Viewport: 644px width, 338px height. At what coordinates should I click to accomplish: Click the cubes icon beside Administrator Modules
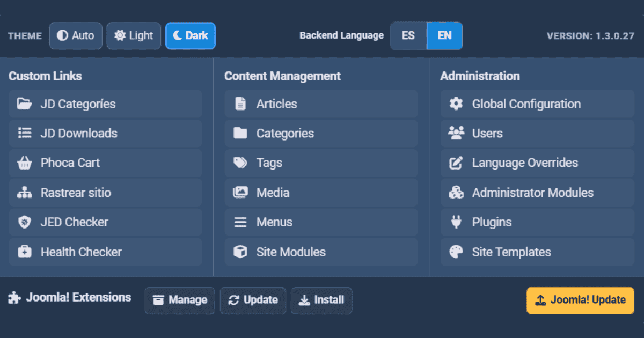[x=456, y=193]
